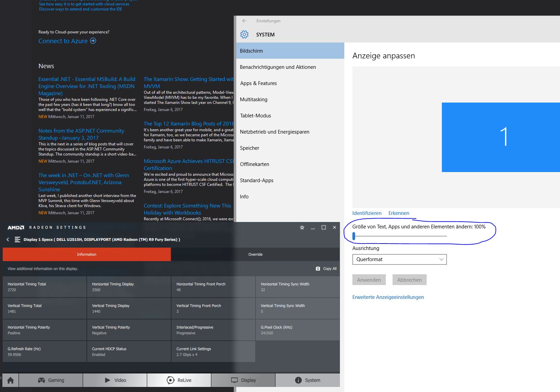The height and width of the screenshot is (392, 560).
Task: Go to Radeon Settings Home icon
Action: (x=10, y=380)
